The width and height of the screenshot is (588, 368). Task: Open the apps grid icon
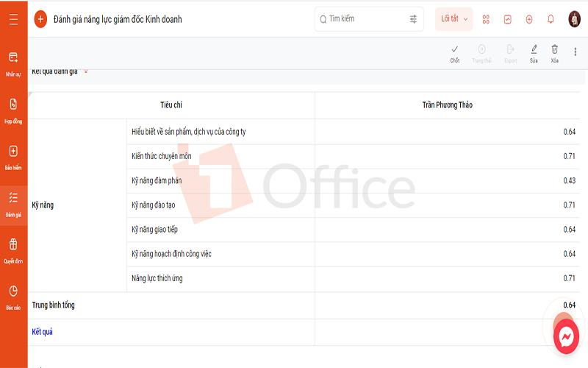click(x=486, y=19)
